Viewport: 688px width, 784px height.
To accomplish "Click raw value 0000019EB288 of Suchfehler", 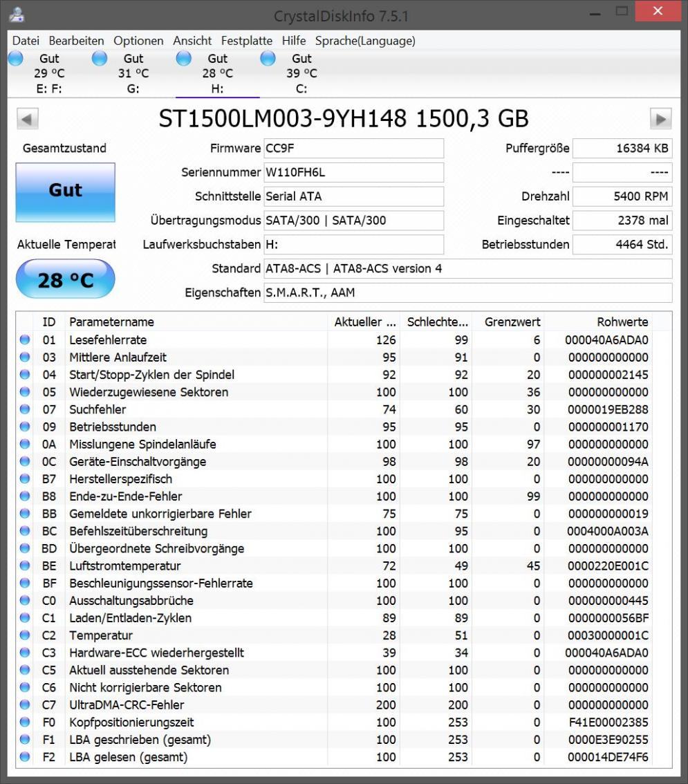I will click(x=608, y=409).
